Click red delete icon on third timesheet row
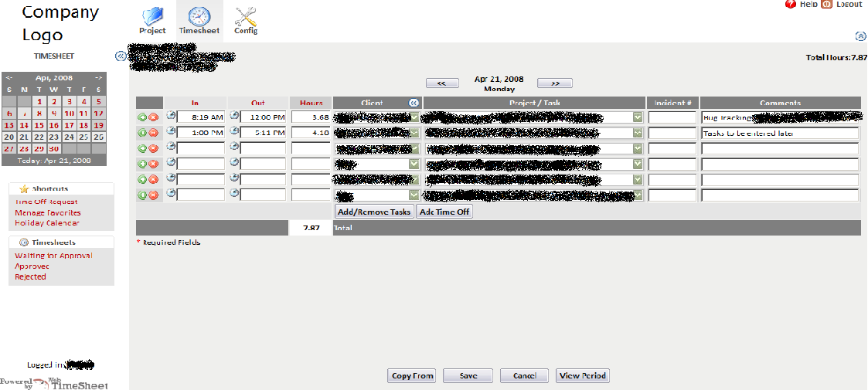This screenshot has width=868, height=390. click(x=153, y=148)
